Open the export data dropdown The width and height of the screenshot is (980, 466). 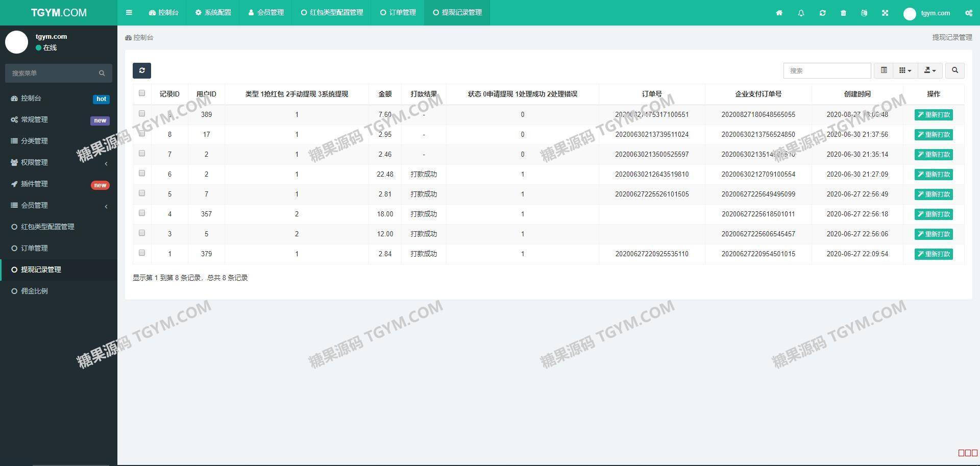pyautogui.click(x=930, y=70)
